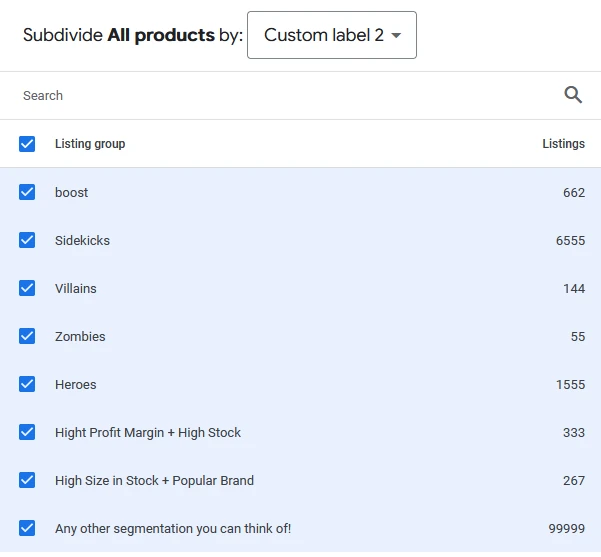
Task: Uncheck the Zombies checkbox
Action: 27,336
